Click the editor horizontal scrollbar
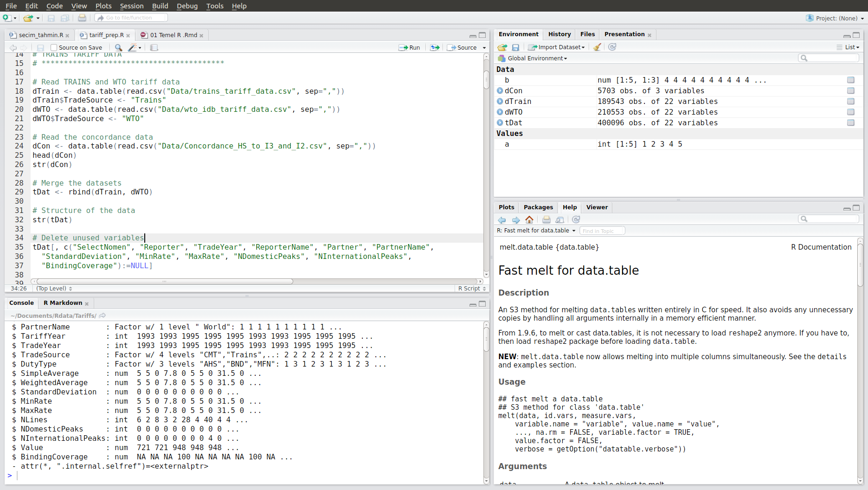This screenshot has height=490, width=868. pyautogui.click(x=165, y=281)
